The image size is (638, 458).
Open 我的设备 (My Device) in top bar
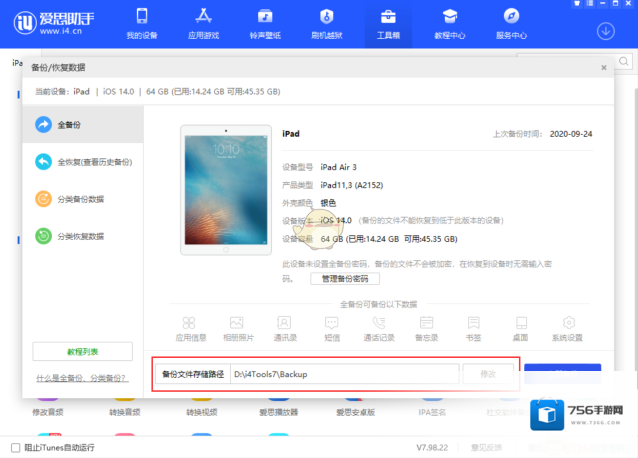click(x=141, y=22)
